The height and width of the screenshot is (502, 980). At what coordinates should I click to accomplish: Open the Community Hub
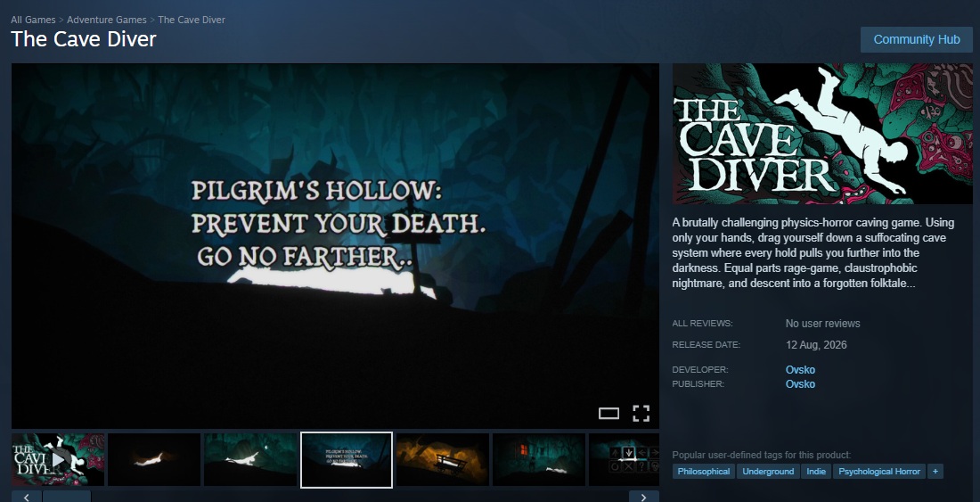tap(916, 39)
